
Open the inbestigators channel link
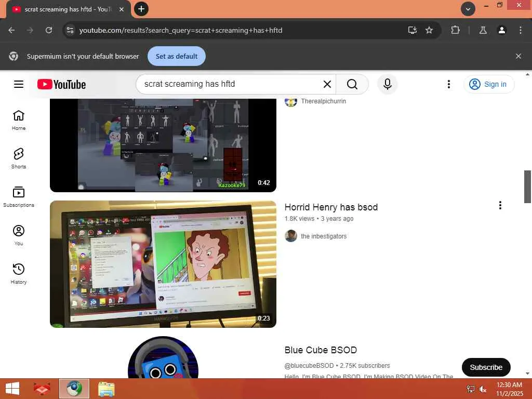point(324,236)
